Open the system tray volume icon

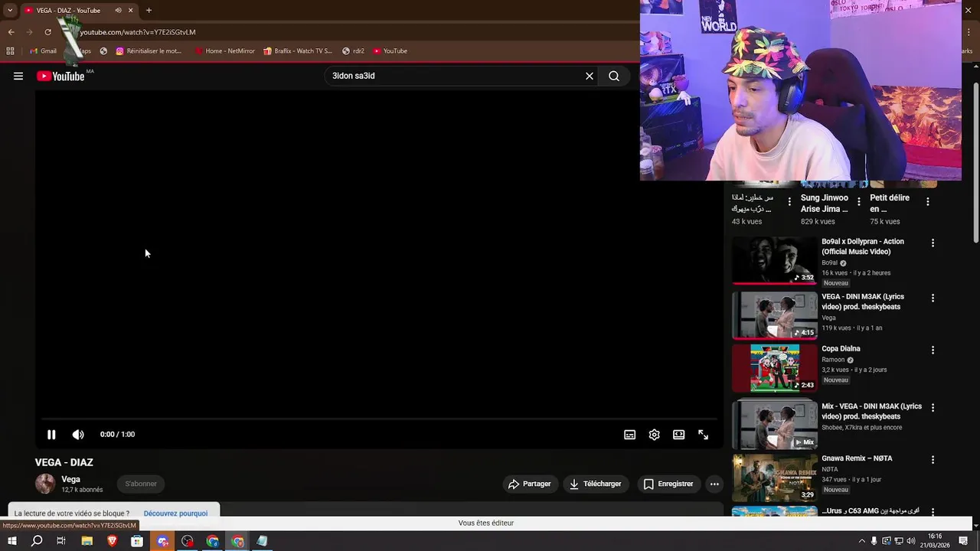coord(912,541)
